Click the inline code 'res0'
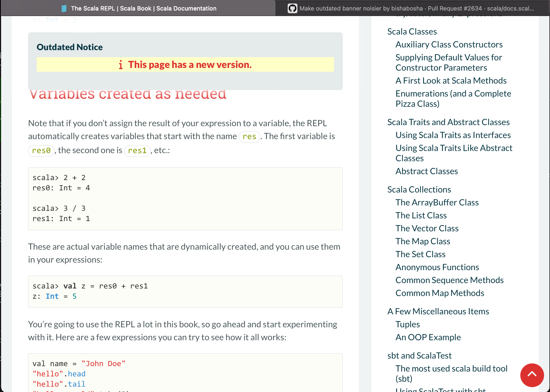Screen dimensions: 550x392 tap(41, 151)
